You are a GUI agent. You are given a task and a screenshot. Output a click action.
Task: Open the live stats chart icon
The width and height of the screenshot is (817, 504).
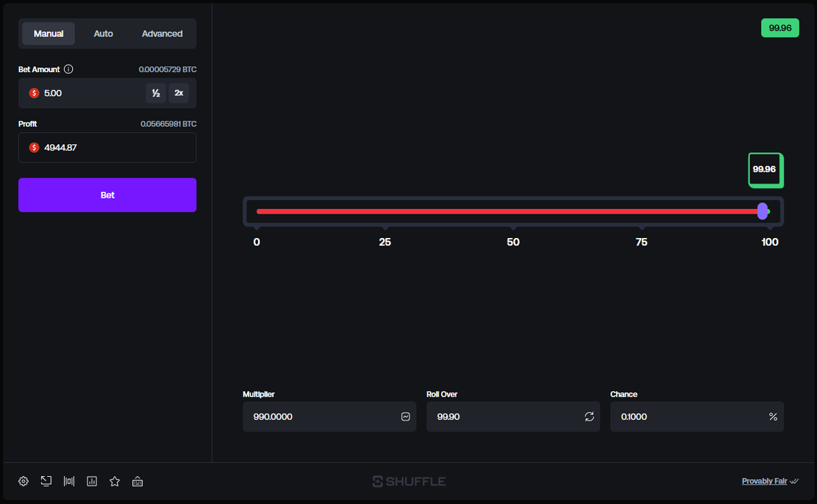92,482
